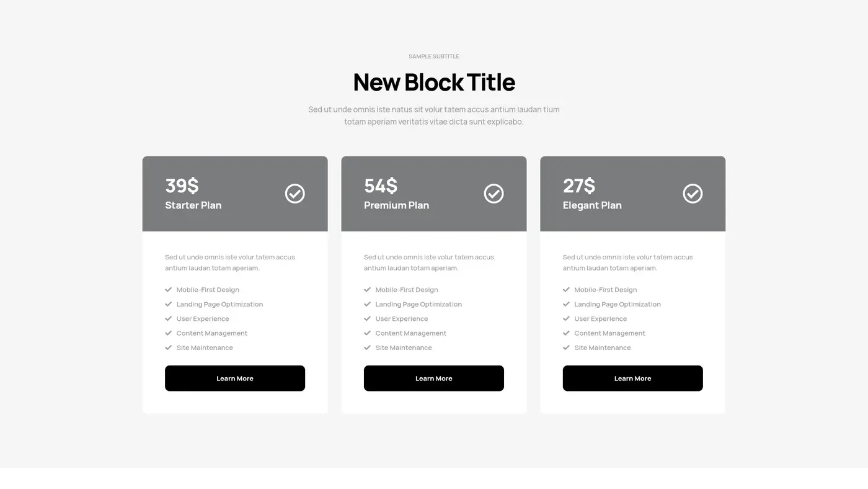Screen dimensions: 868x489
Task: Select the Content Management check icon under Starter Plan
Action: point(167,333)
